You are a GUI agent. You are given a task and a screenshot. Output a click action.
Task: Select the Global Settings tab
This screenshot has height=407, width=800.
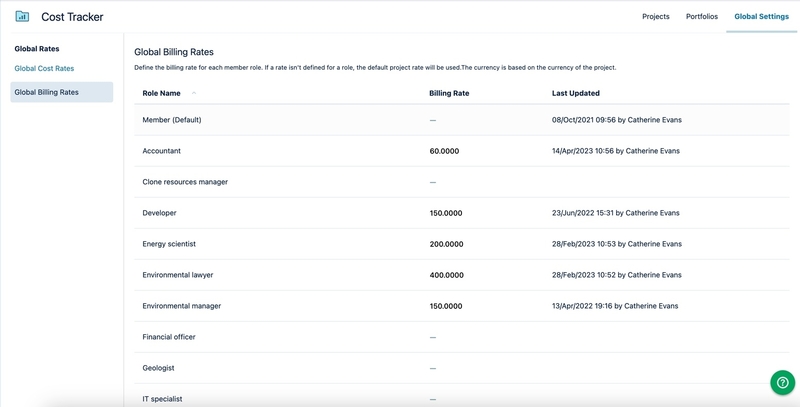(x=761, y=17)
